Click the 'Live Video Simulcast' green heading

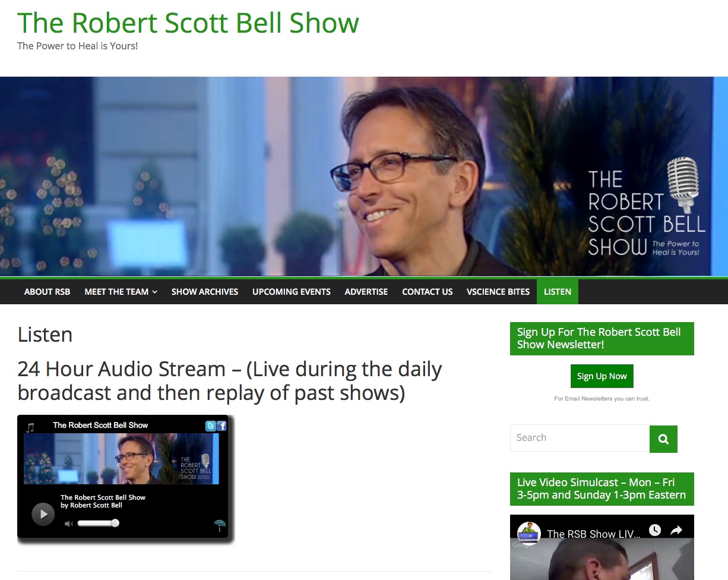coord(602,489)
